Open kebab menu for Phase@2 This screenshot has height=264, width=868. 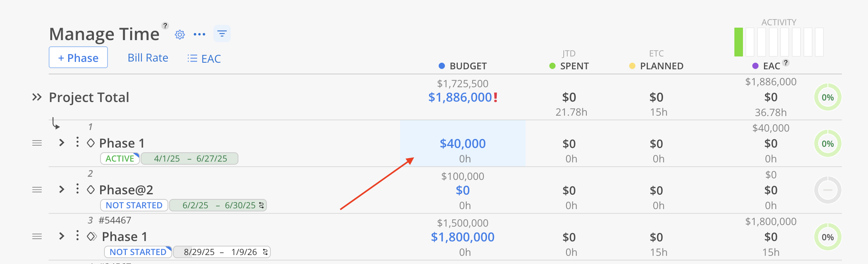[x=78, y=189]
